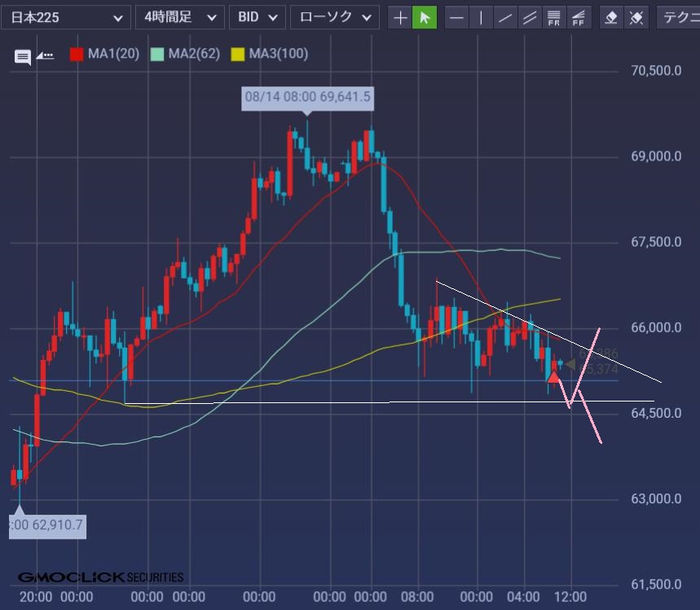Click the current price arrow marker
This screenshot has height=610, width=700.
pos(570,365)
